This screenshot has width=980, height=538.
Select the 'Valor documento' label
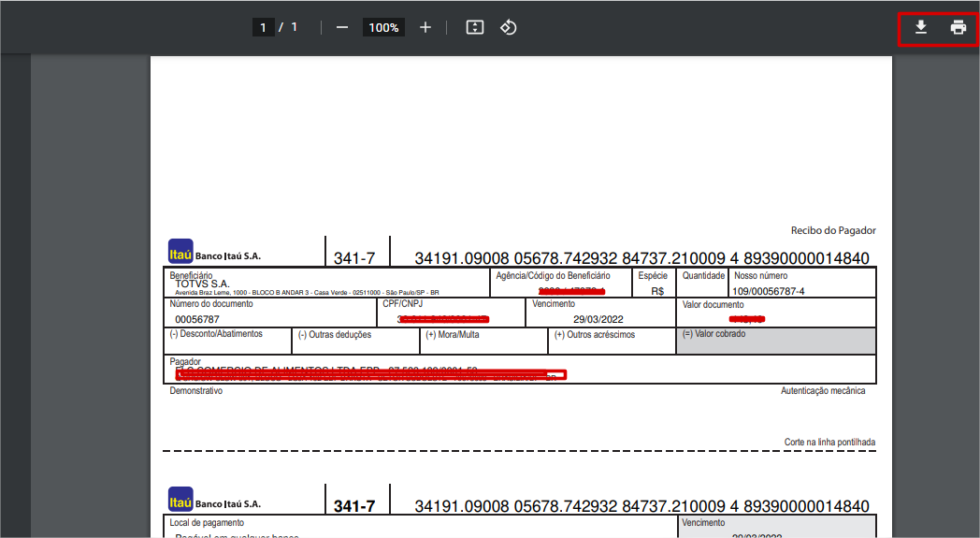pyautogui.click(x=713, y=305)
